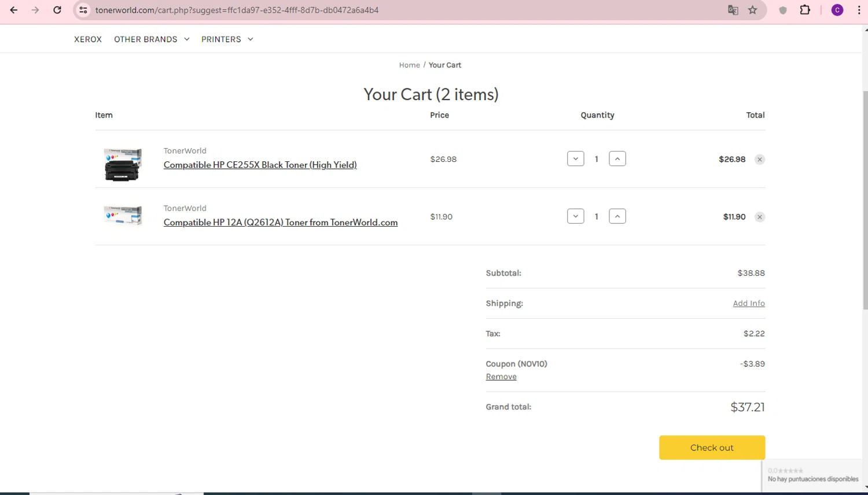Remove the HP 12A toner item

click(760, 217)
